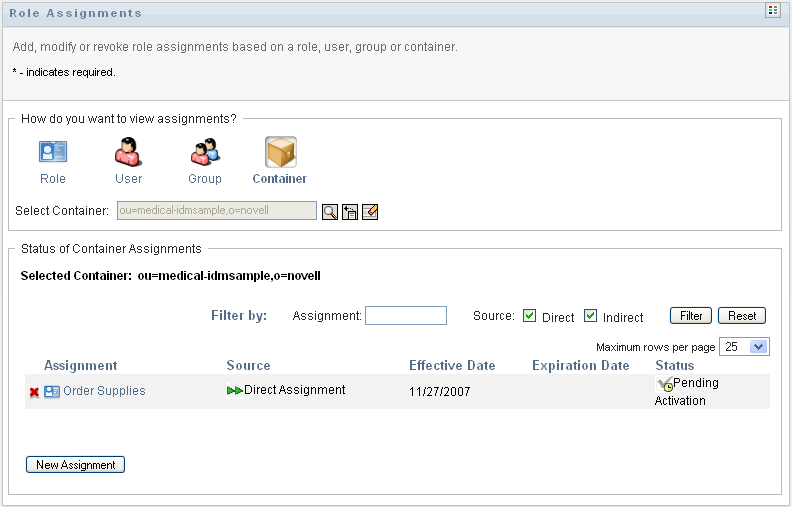
Task: Open container lookup magnifier icon
Action: [x=330, y=211]
